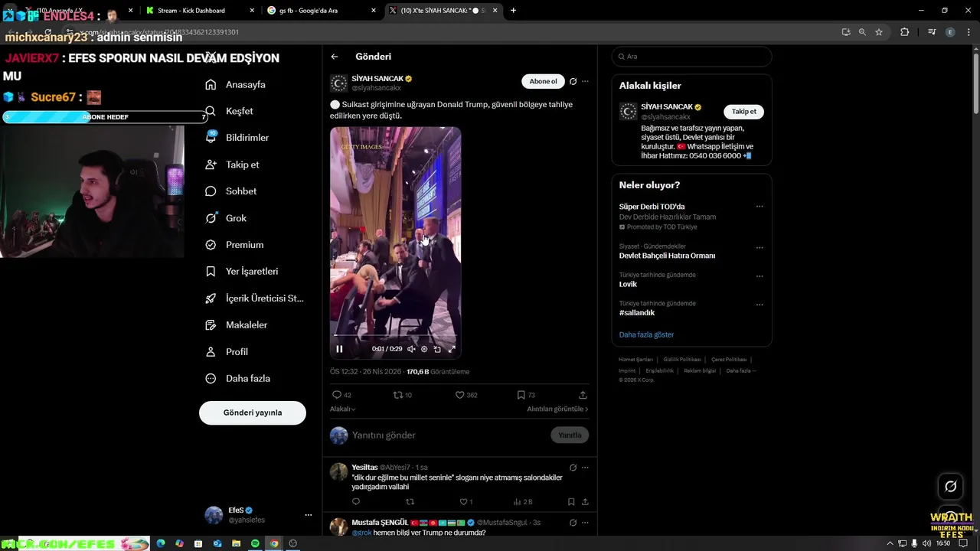
Task: Share Yesiltas comment
Action: tap(585, 502)
